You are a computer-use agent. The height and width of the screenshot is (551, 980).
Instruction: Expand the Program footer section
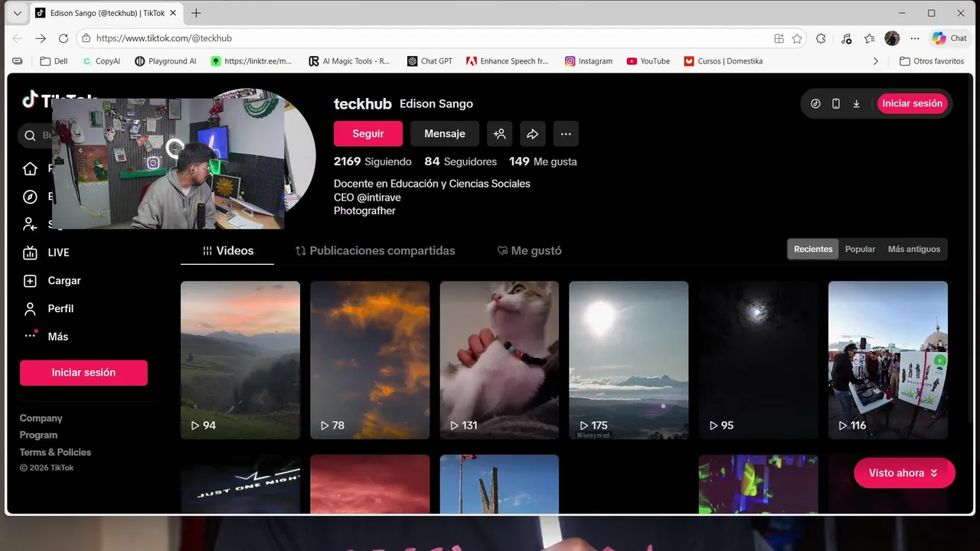click(38, 435)
